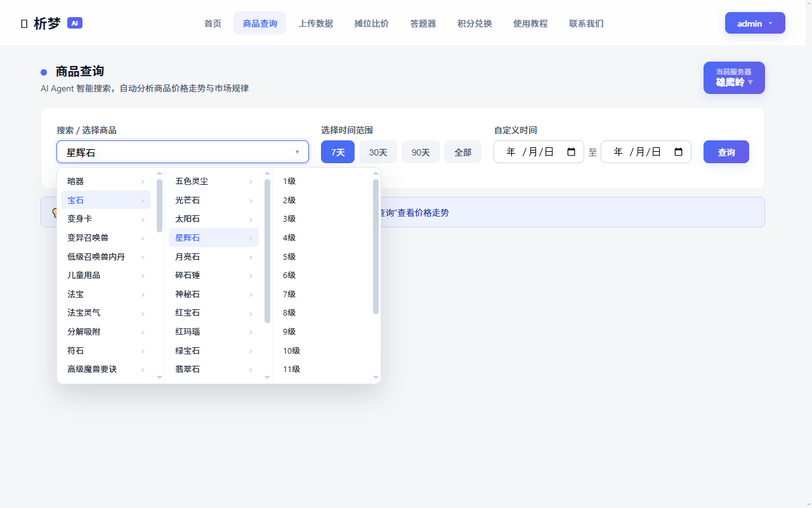The width and height of the screenshot is (812, 508).
Task: Click the 析梦 logo in header
Action: tap(41, 23)
